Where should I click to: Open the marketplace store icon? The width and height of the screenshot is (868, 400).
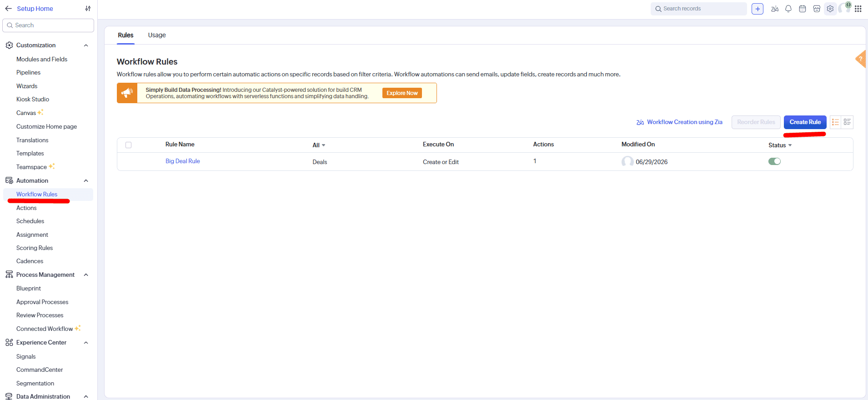(817, 9)
